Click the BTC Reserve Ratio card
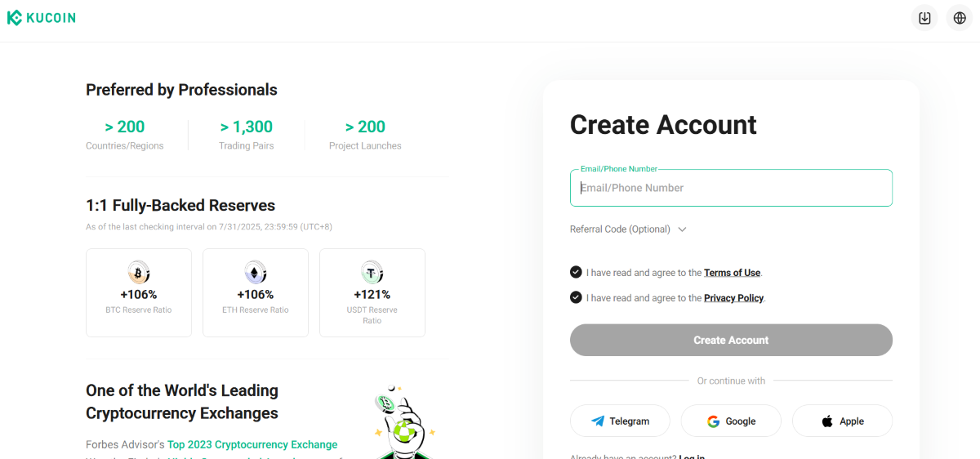This screenshot has height=459, width=980. 139,292
